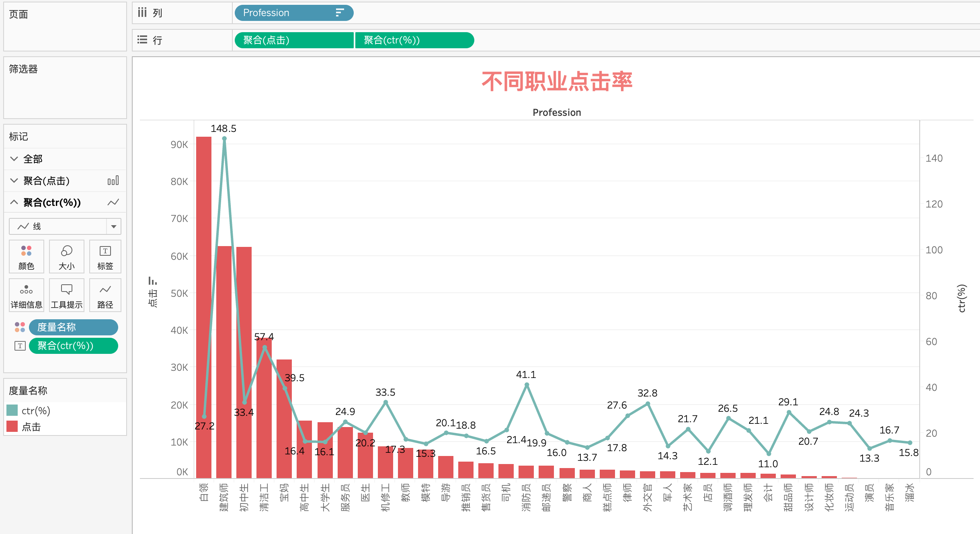980x534 pixels.
Task: Click the 点击 red legend swatch
Action: tap(12, 427)
